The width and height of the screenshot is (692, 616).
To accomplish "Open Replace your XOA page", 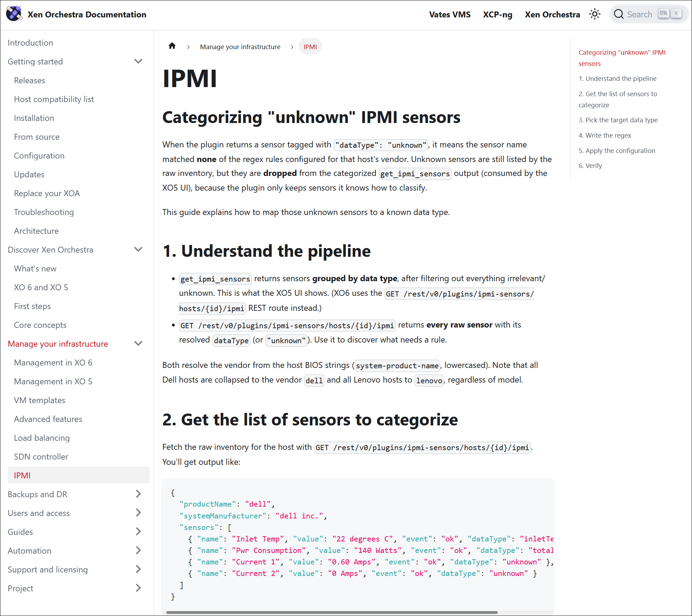I will click(x=47, y=193).
